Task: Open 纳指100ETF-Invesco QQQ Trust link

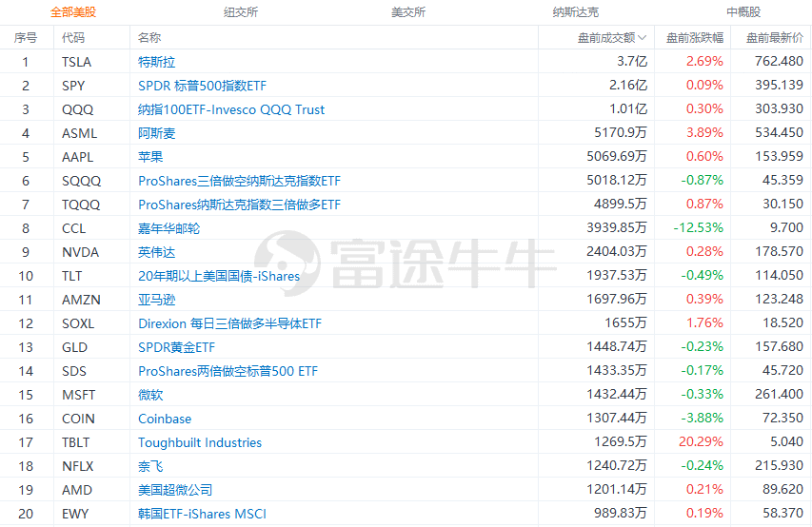Action: click(x=231, y=109)
